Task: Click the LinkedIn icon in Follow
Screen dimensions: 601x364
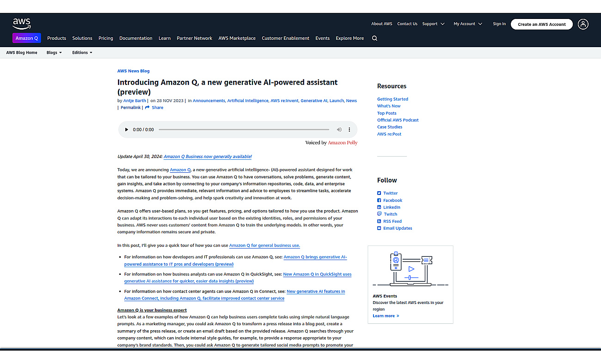Action: click(379, 207)
